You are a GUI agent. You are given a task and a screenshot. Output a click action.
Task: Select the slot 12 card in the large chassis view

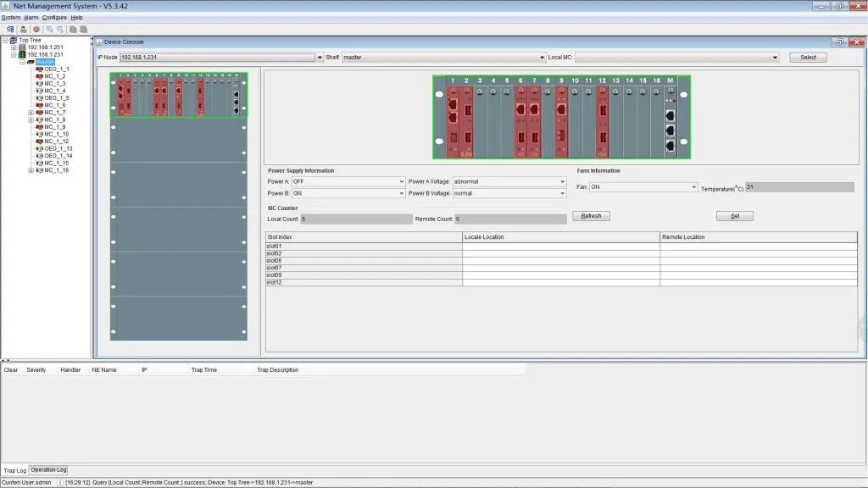tap(602, 120)
